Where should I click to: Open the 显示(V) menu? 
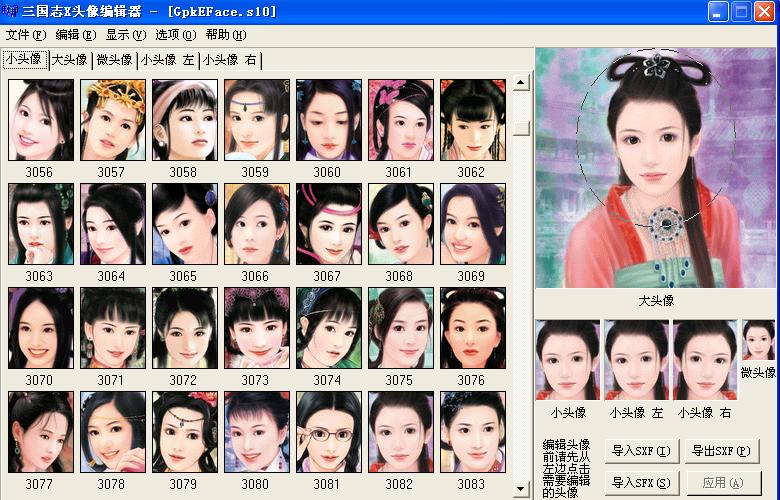[125, 34]
